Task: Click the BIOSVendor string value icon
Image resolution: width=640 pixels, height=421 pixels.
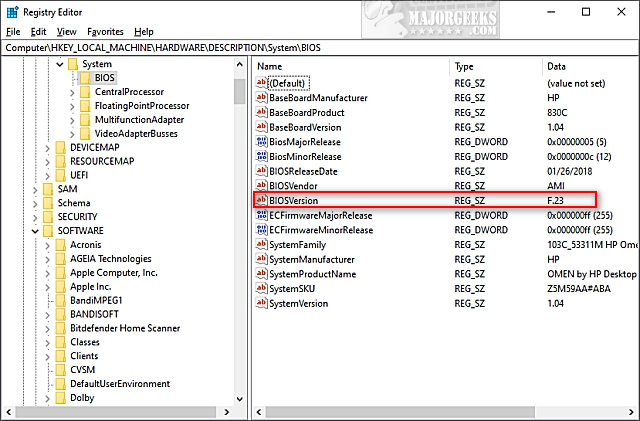Action: point(261,186)
